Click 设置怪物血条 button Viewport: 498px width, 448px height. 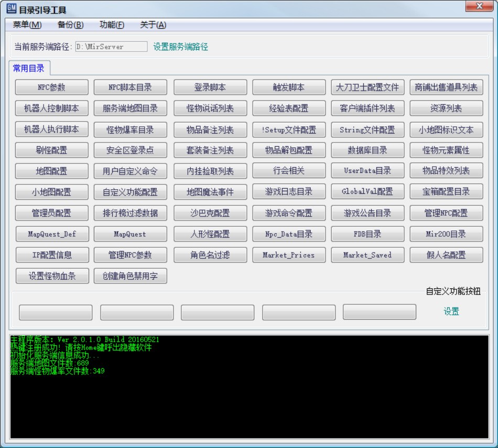tap(52, 276)
